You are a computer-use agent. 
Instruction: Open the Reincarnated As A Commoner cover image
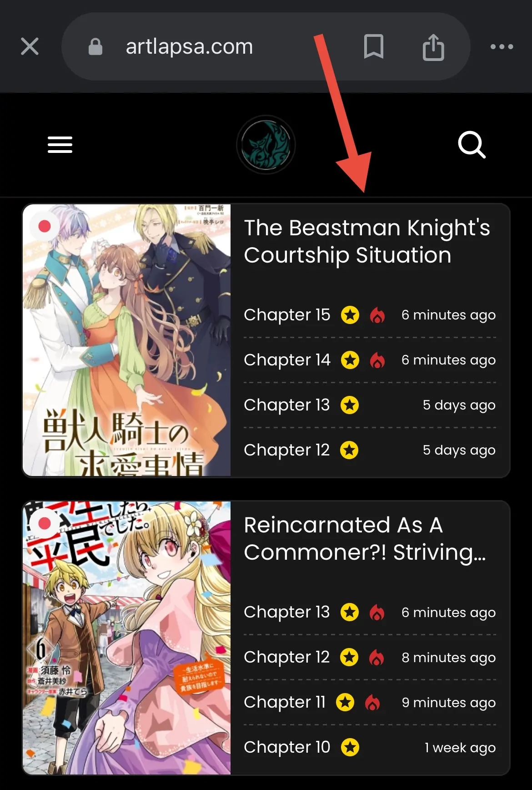click(127, 638)
